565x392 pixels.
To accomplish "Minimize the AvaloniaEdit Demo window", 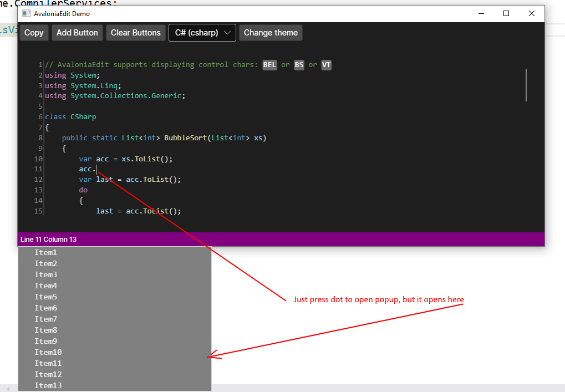I will [481, 14].
